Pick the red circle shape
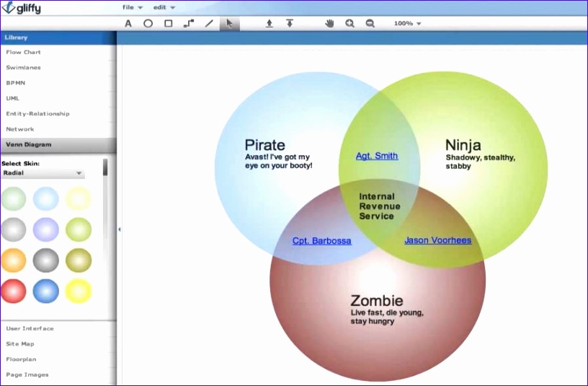This screenshot has width=588, height=386. pyautogui.click(x=14, y=291)
